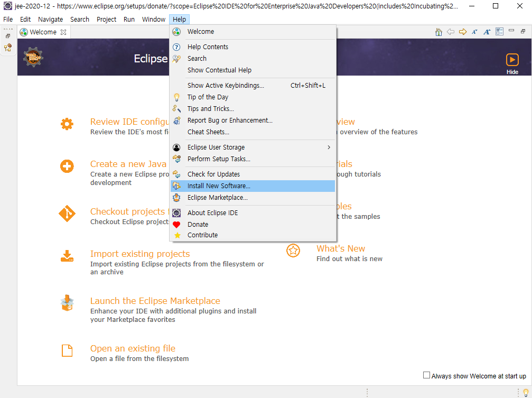Image resolution: width=532 pixels, height=398 pixels.
Task: Open Eclipse Marketplace from Help menu
Action: (x=253, y=198)
